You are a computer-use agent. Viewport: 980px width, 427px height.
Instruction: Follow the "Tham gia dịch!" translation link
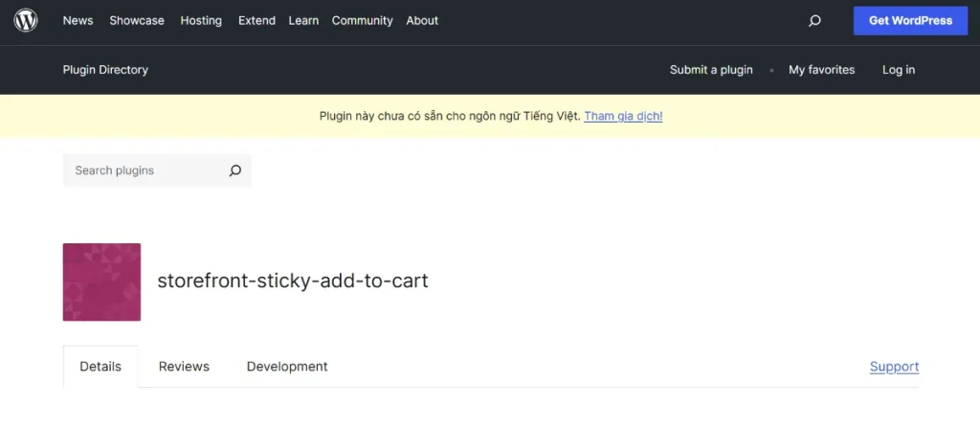[623, 116]
